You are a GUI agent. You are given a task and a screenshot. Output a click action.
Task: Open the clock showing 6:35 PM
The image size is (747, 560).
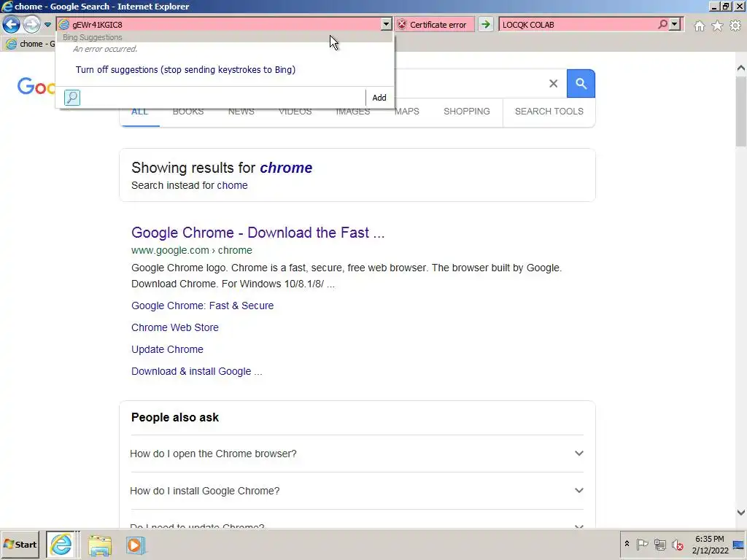pos(710,545)
